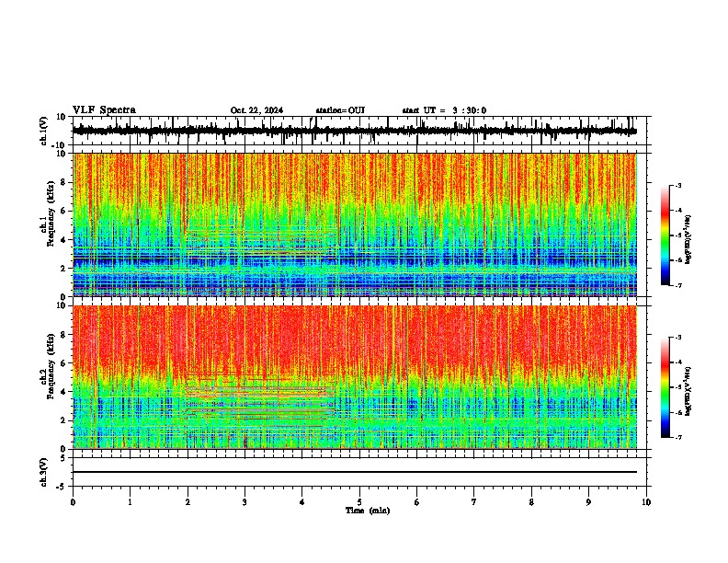The height and width of the screenshot is (563, 728).
Task: Click the ch.2 'Frequency (kHz)' axis label
Action: (x=51, y=366)
